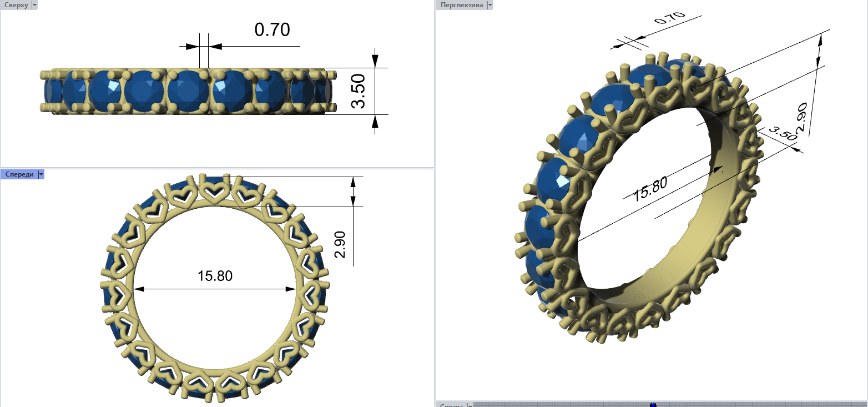The image size is (868, 407).
Task: Select the topmost heart ornament in front view
Action: pos(214,192)
